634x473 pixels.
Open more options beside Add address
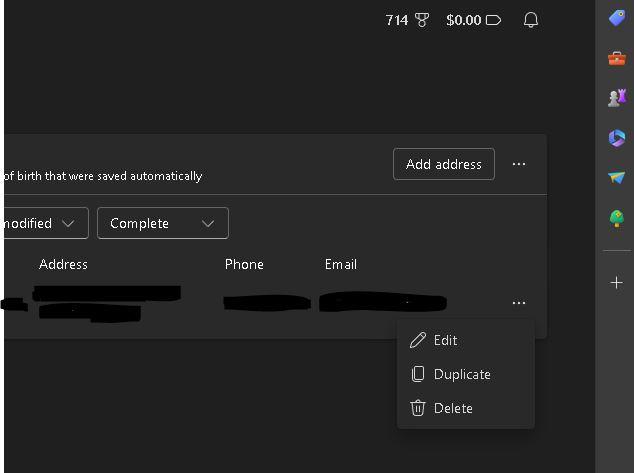click(x=519, y=164)
